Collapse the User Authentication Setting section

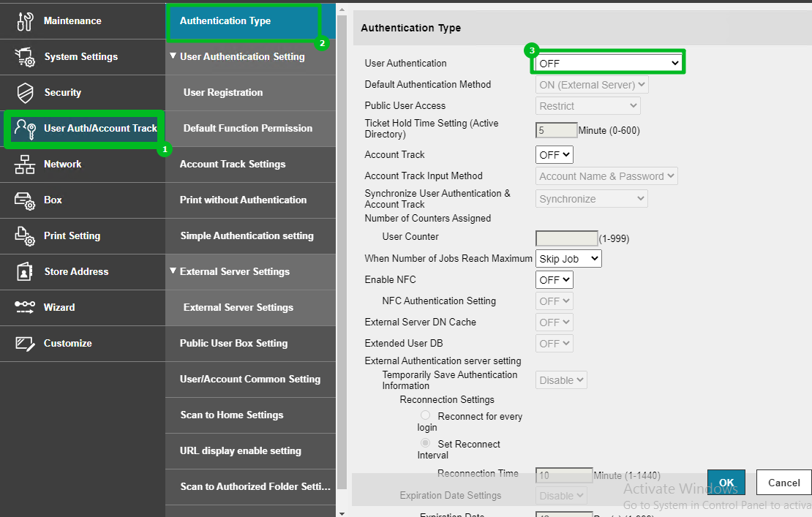click(173, 56)
